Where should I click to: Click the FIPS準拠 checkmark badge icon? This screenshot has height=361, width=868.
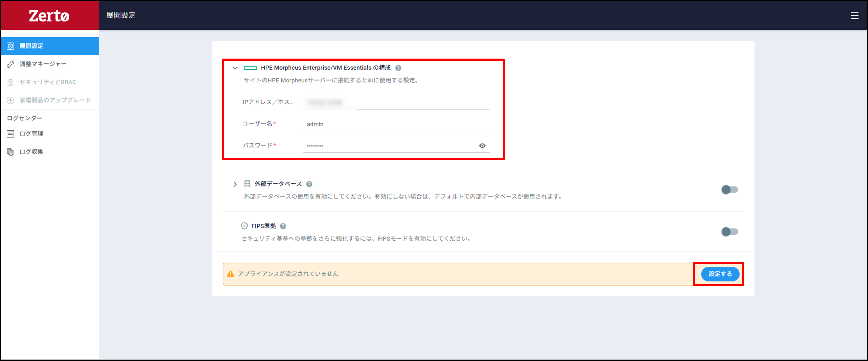click(244, 226)
